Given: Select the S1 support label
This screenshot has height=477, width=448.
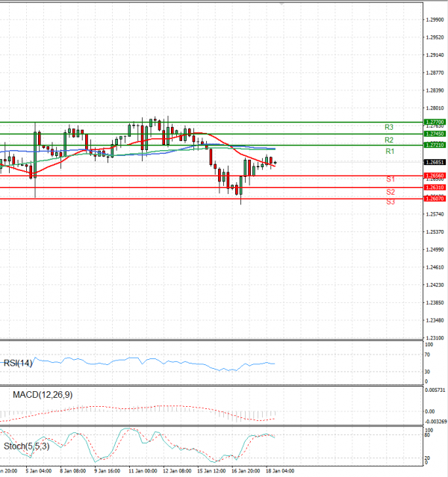Looking at the screenshot, I should click(x=391, y=179).
